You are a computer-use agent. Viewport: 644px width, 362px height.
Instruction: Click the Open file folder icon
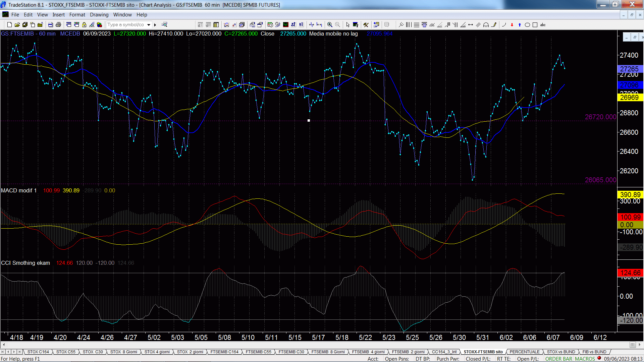pyautogui.click(x=17, y=24)
